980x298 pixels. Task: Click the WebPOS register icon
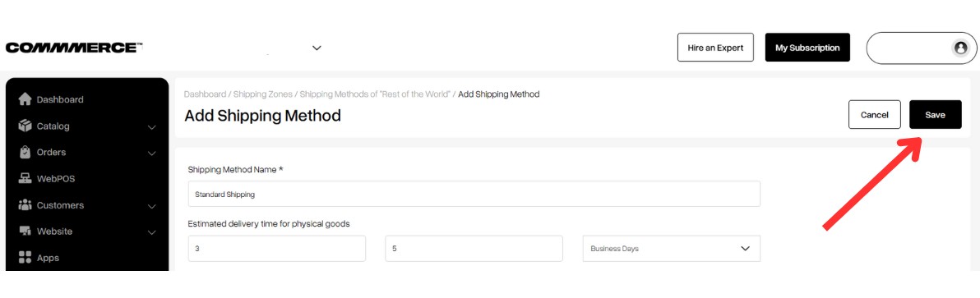(25, 179)
